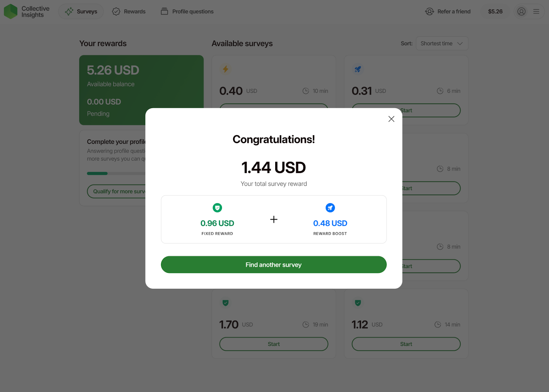The width and height of the screenshot is (549, 392).
Task: Click the rocket icon on 0.31 survey
Action: tap(358, 69)
